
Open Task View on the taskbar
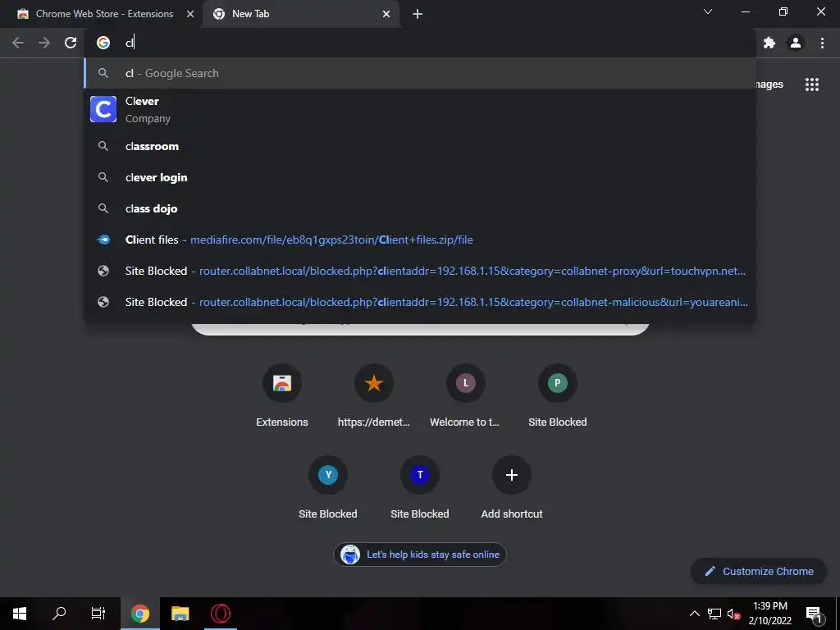[98, 614]
